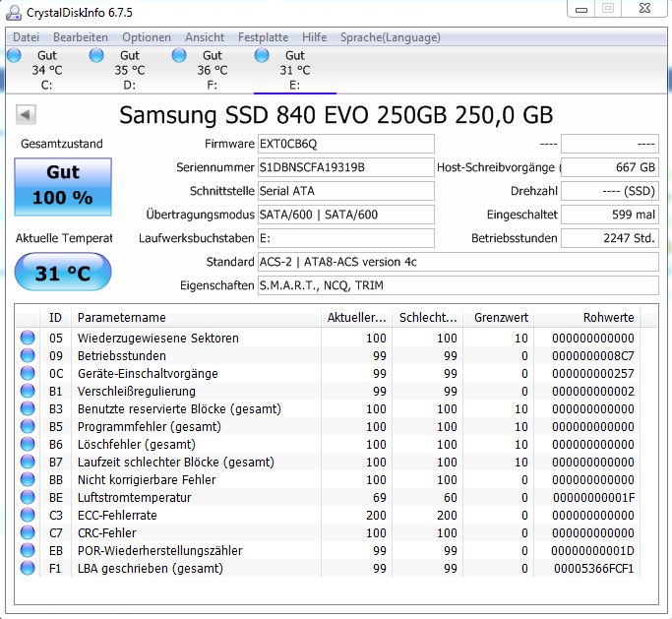672x619 pixels.
Task: Click the top-level Betriebsstunden value 2247 Std.
Action: pos(610,238)
